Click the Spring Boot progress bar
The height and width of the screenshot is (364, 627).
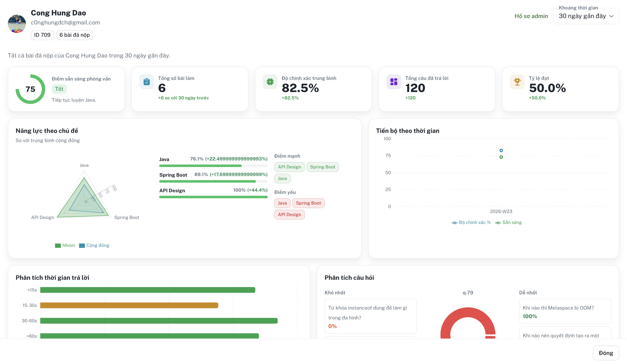click(213, 181)
